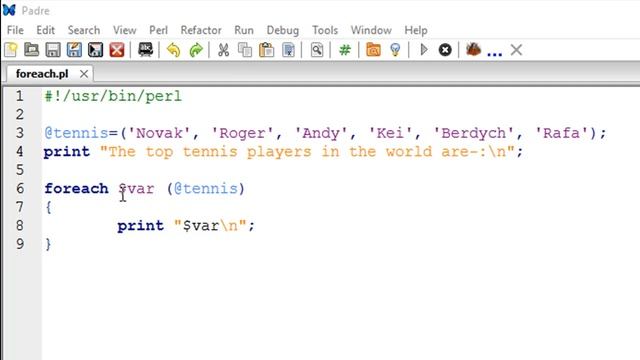The height and width of the screenshot is (360, 640).
Task: Open the File menu
Action: click(15, 30)
